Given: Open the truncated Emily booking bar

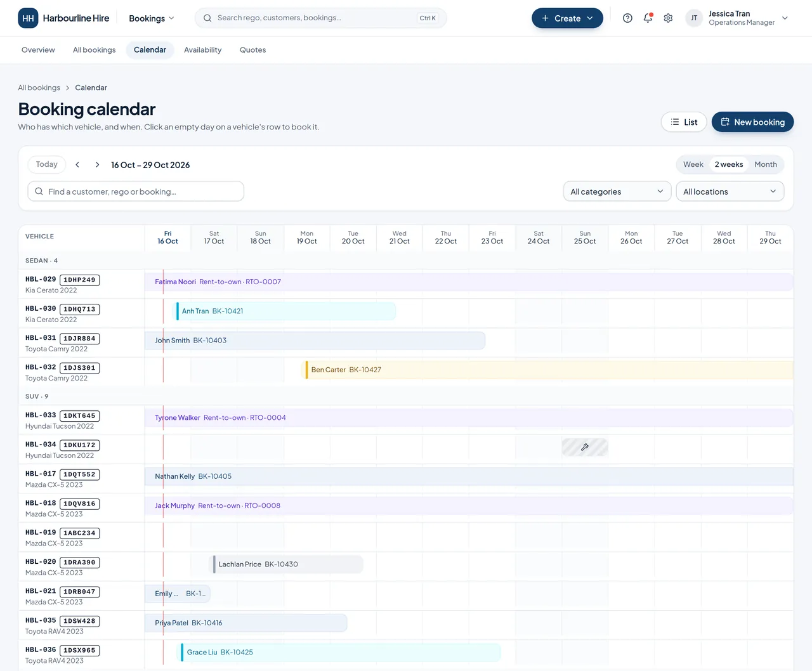Looking at the screenshot, I should pos(178,594).
